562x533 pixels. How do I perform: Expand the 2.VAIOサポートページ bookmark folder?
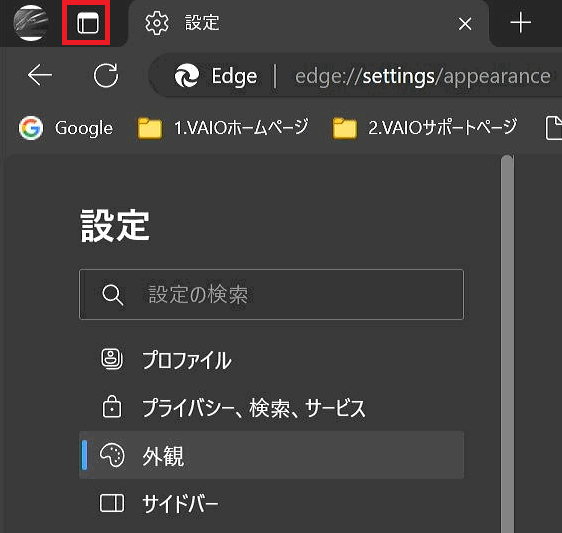point(425,128)
